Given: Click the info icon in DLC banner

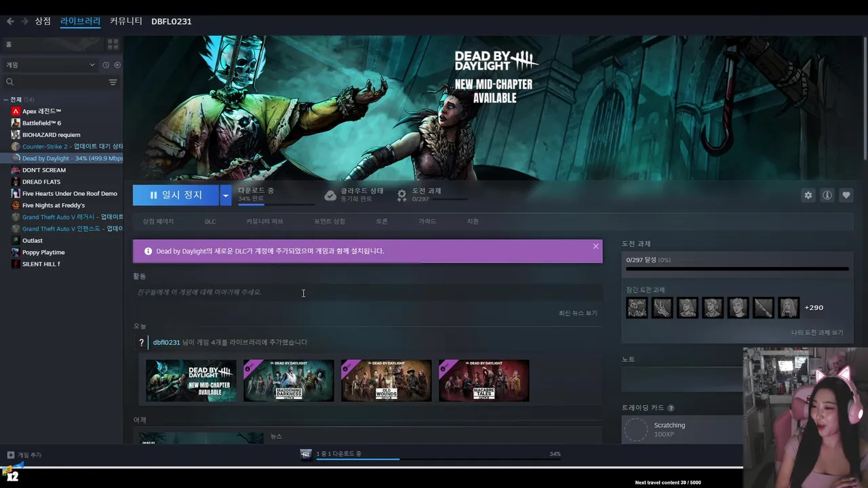Looking at the screenshot, I should tap(148, 251).
